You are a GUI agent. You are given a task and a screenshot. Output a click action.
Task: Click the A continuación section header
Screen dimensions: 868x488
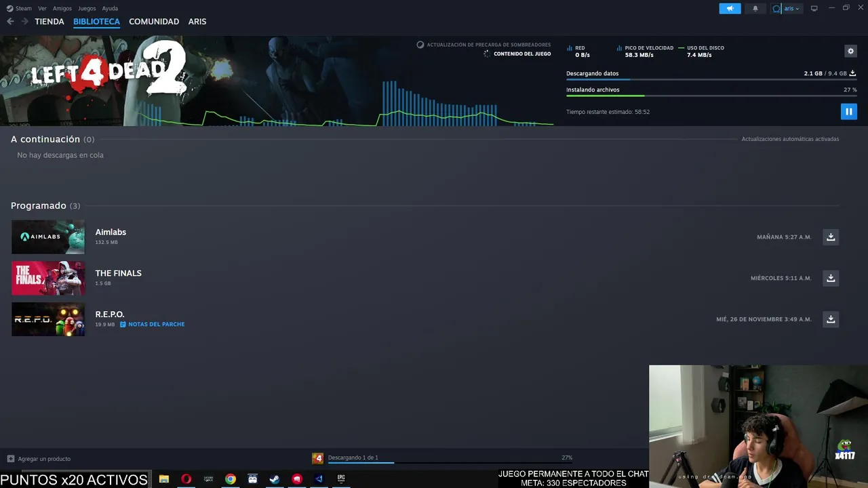[x=52, y=139]
